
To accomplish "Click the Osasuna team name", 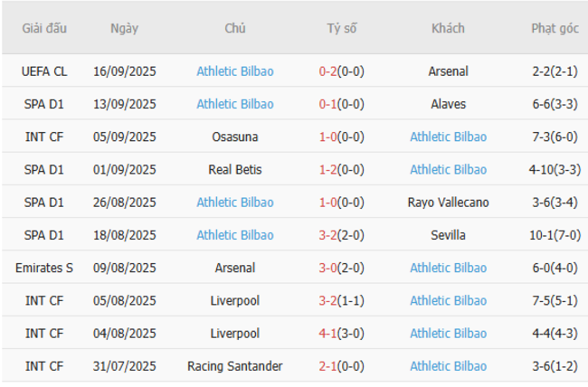I will coord(235,137).
